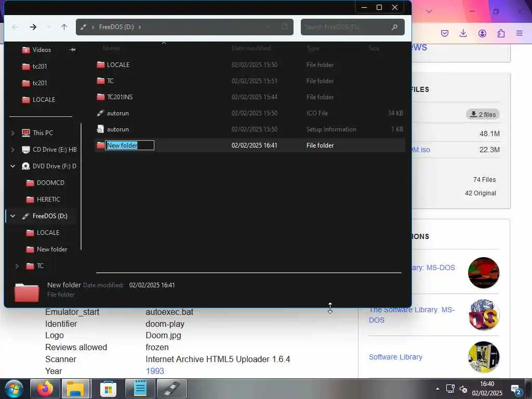Select the TC folder icon in file list
This screenshot has width=532, height=399.
tap(100, 81)
